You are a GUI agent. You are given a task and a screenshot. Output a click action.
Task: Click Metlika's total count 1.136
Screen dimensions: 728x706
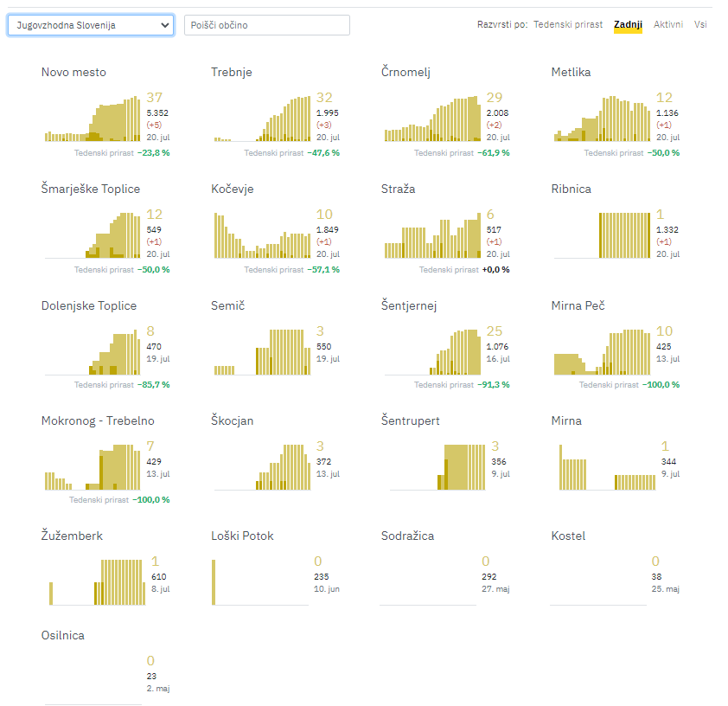click(667, 112)
